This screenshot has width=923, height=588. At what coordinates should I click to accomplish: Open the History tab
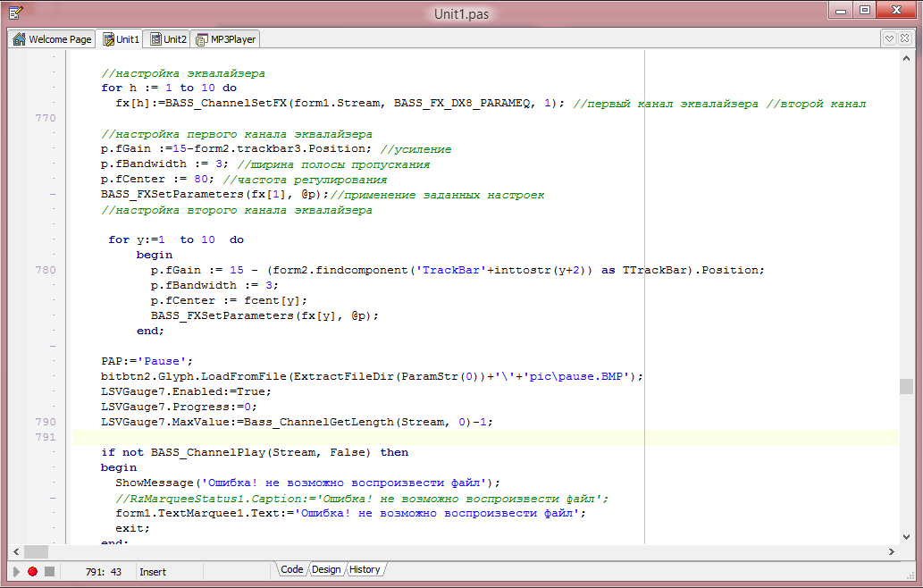[365, 569]
